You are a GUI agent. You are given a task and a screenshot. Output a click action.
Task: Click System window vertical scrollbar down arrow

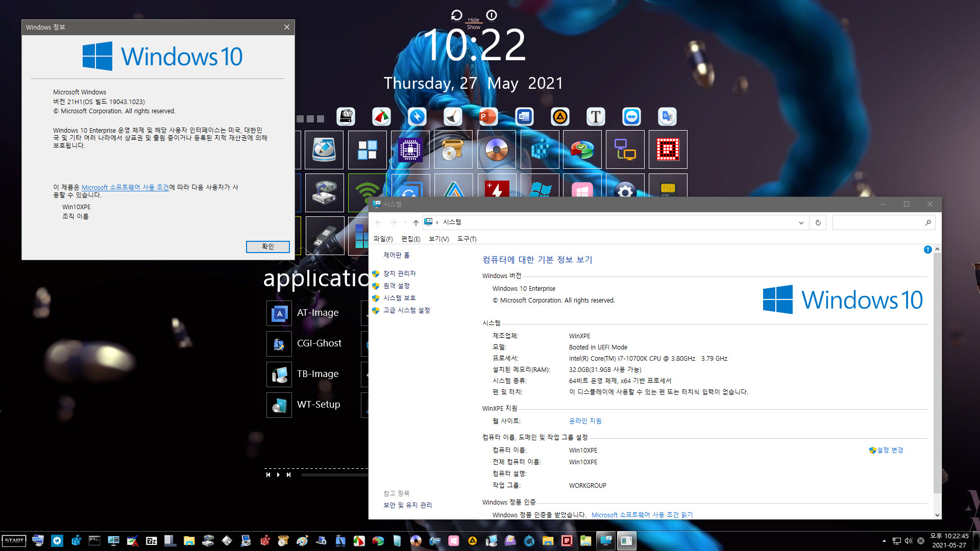click(x=937, y=515)
